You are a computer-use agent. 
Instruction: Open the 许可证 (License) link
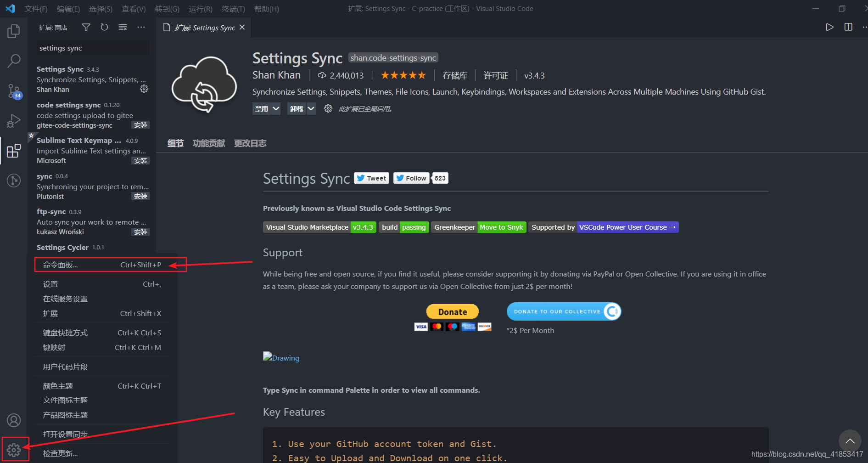(x=496, y=75)
